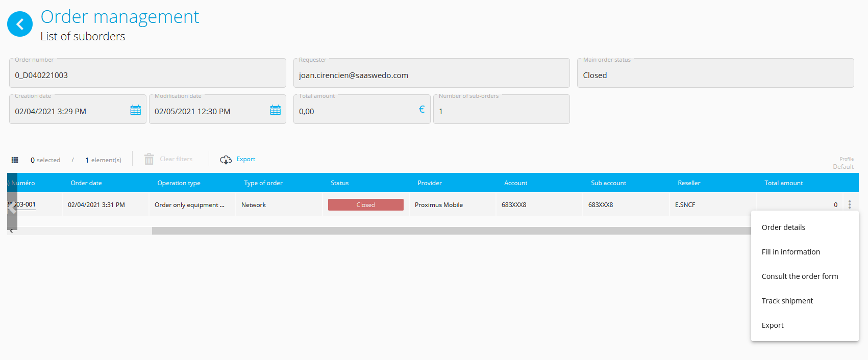Open the Creation date calendar icon

(135, 110)
